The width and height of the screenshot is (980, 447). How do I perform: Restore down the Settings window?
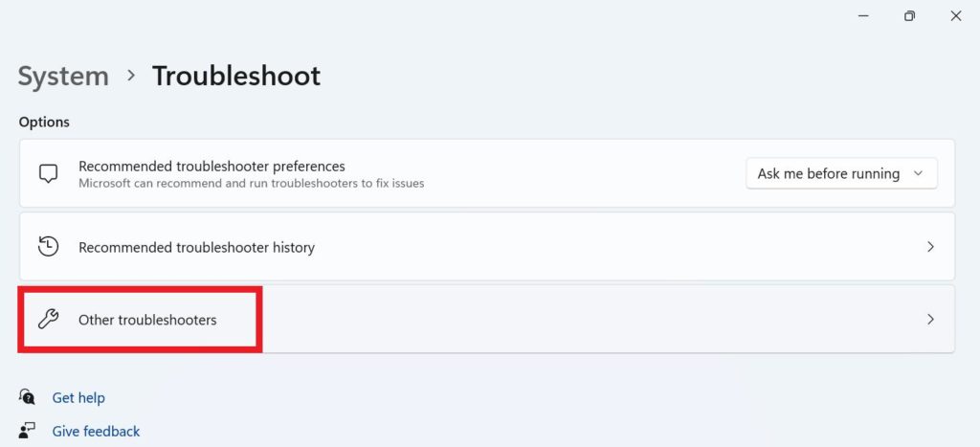909,15
